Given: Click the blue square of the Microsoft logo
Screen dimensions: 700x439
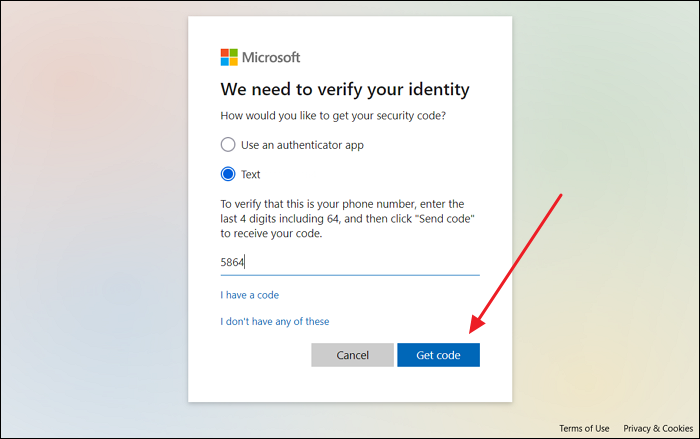Looking at the screenshot, I should click(x=225, y=61).
